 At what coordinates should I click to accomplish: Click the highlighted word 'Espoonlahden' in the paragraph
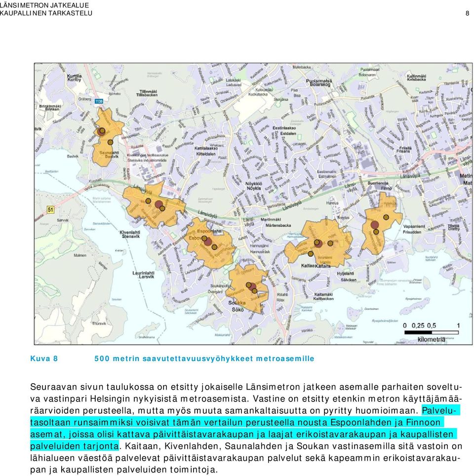point(361,422)
